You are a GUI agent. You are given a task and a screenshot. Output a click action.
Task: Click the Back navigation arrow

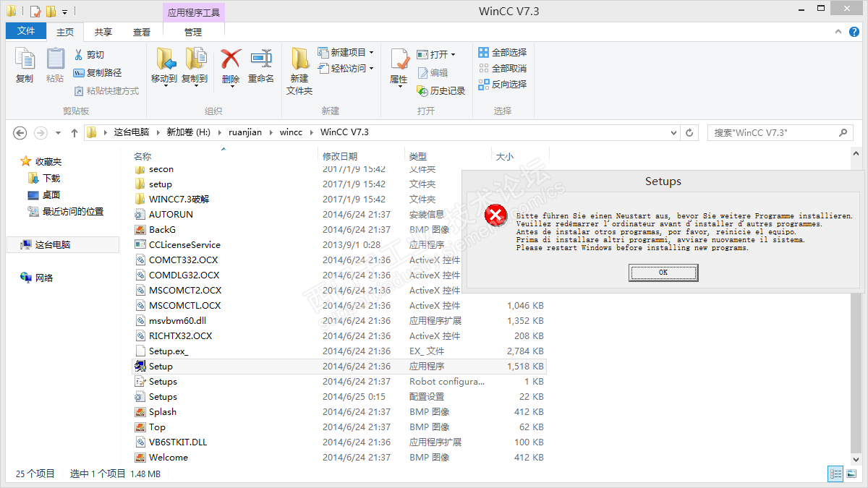[x=20, y=133]
